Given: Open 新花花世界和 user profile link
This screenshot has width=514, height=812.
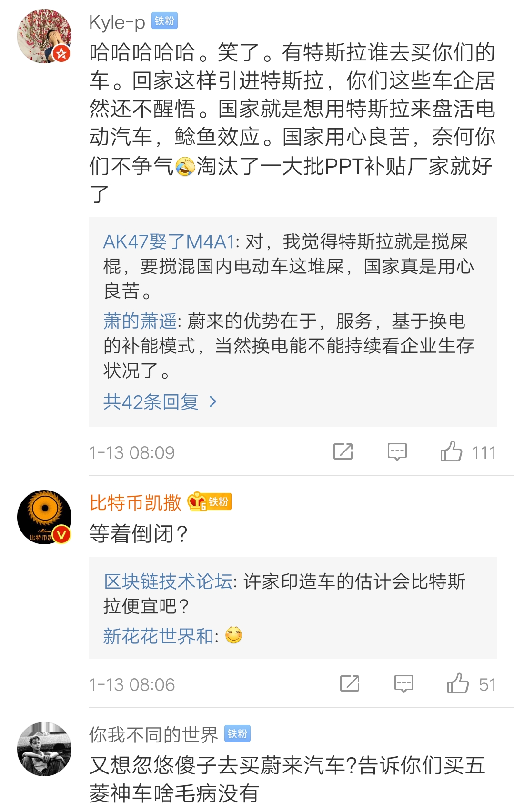Looking at the screenshot, I should point(158,636).
